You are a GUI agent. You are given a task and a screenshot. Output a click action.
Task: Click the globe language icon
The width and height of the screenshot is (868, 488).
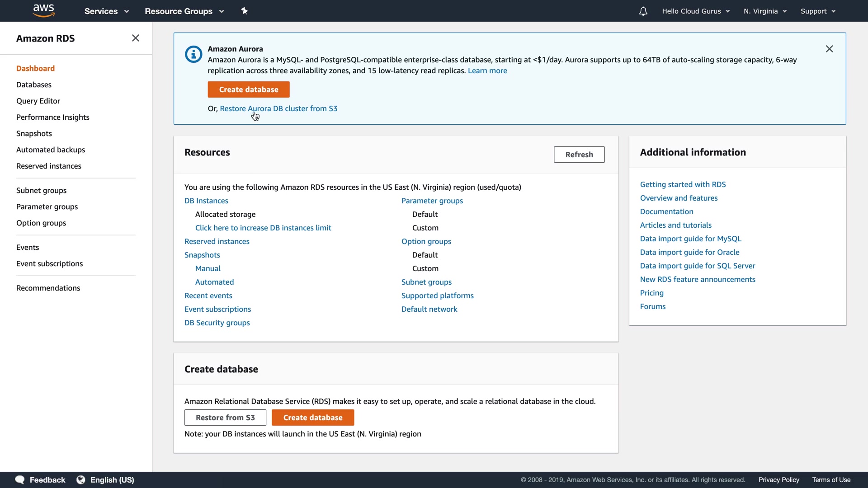click(81, 479)
